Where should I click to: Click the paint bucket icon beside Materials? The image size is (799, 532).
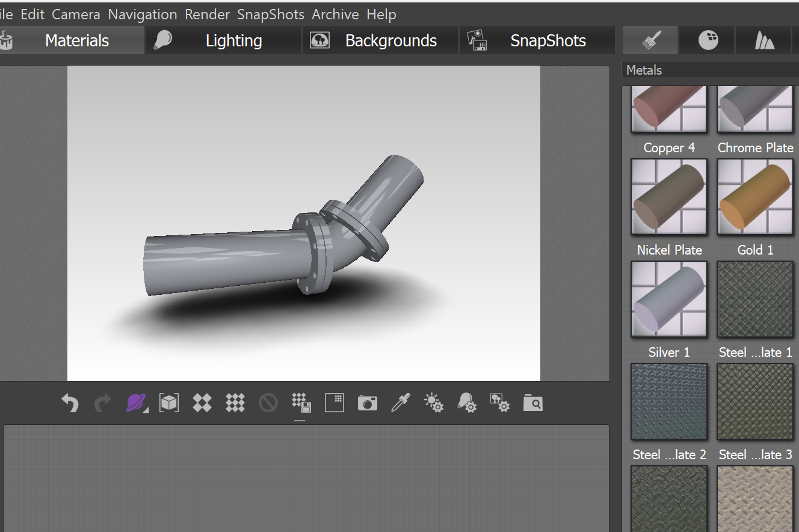7,40
